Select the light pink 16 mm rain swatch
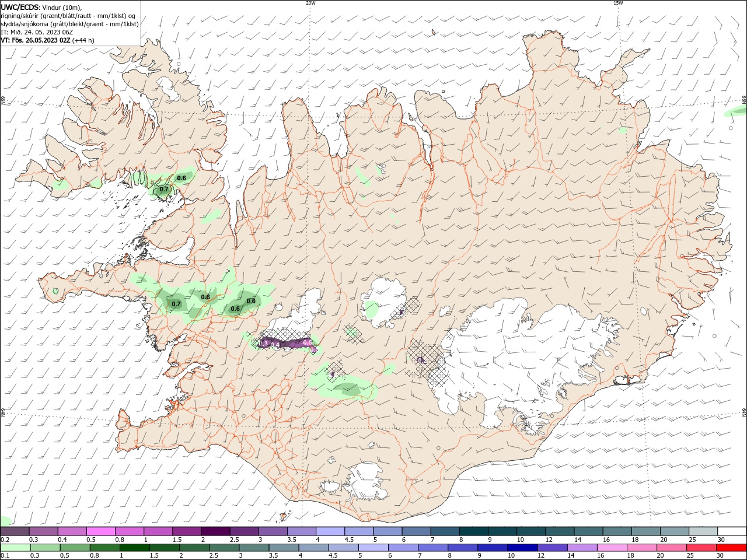The height and width of the screenshot is (560, 747). [x=612, y=548]
